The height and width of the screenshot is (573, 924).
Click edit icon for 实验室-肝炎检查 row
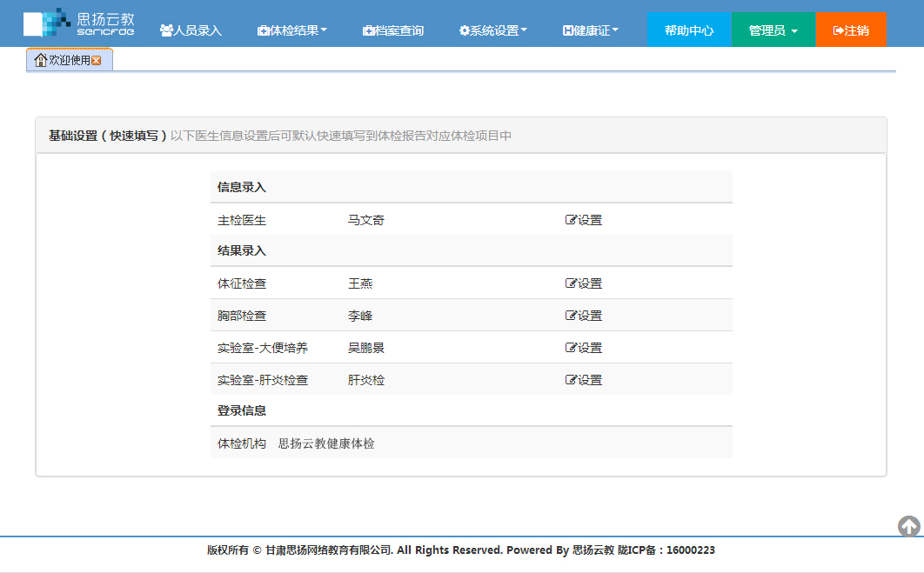572,381
